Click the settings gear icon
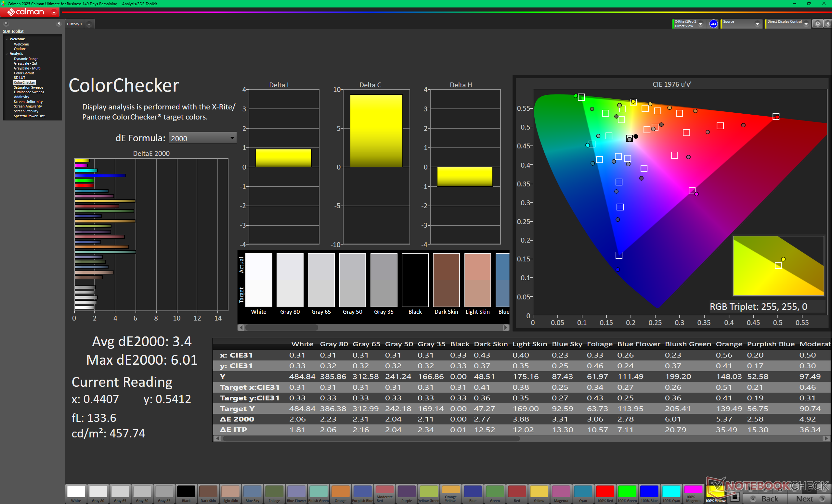The height and width of the screenshot is (504, 832). [817, 24]
